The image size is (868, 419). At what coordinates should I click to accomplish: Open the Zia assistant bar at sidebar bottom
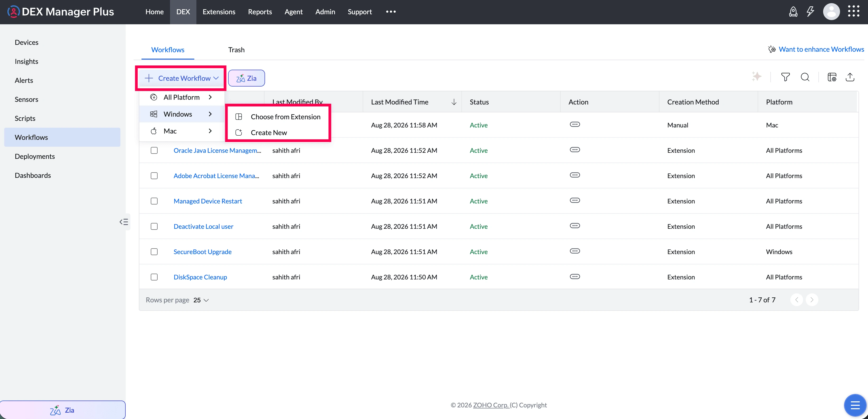coord(63,410)
